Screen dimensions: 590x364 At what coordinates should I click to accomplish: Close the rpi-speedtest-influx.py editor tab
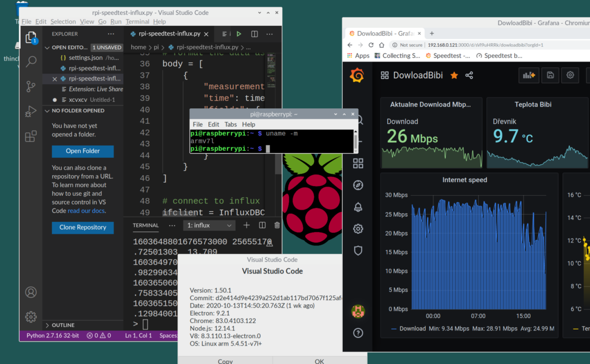(x=206, y=34)
